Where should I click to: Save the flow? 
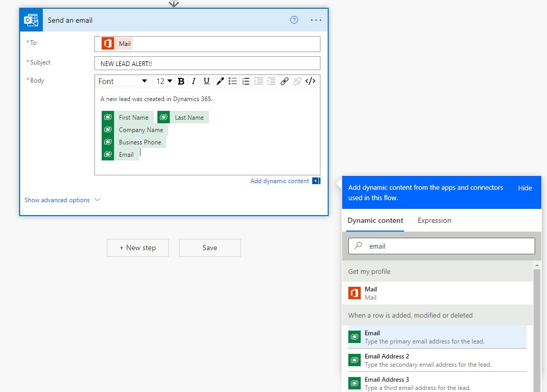[210, 248]
